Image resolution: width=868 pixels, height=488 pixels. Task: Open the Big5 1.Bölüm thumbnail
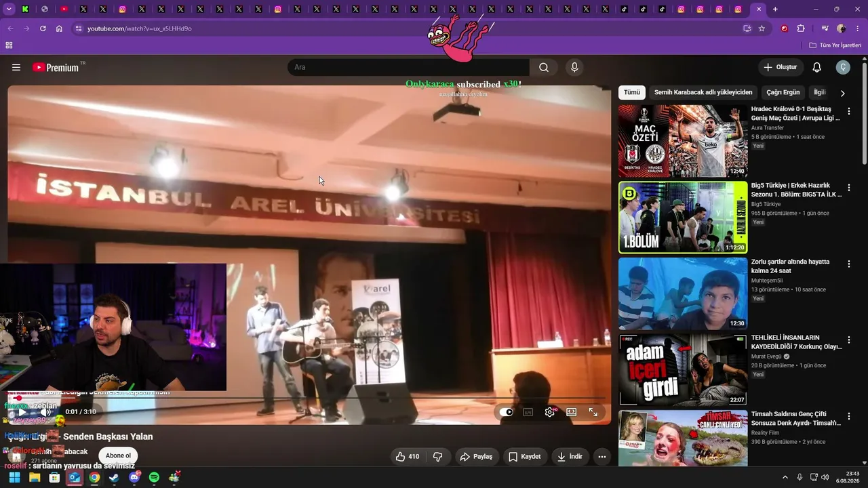[x=683, y=217]
